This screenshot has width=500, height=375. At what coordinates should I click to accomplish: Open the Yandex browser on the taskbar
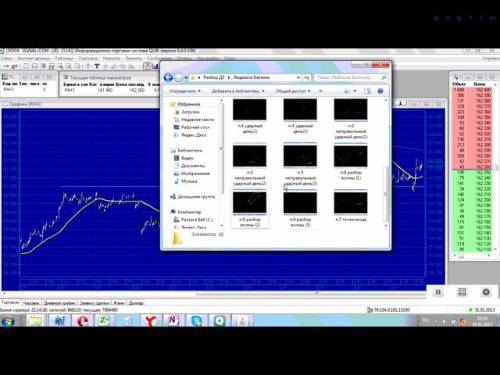(150, 321)
